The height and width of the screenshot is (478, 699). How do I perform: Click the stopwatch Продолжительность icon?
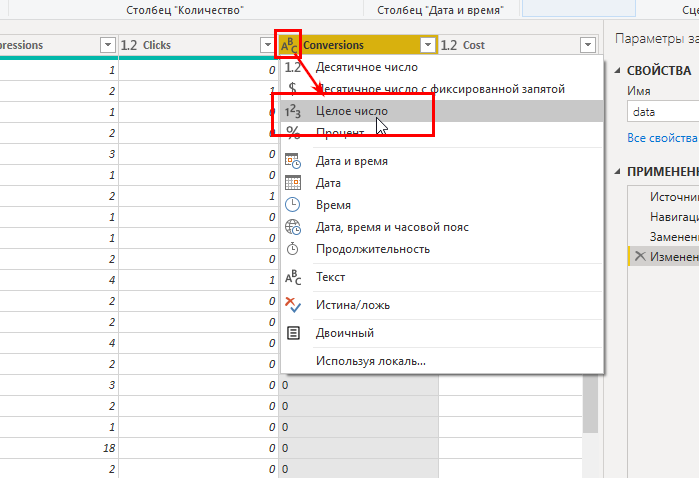292,249
